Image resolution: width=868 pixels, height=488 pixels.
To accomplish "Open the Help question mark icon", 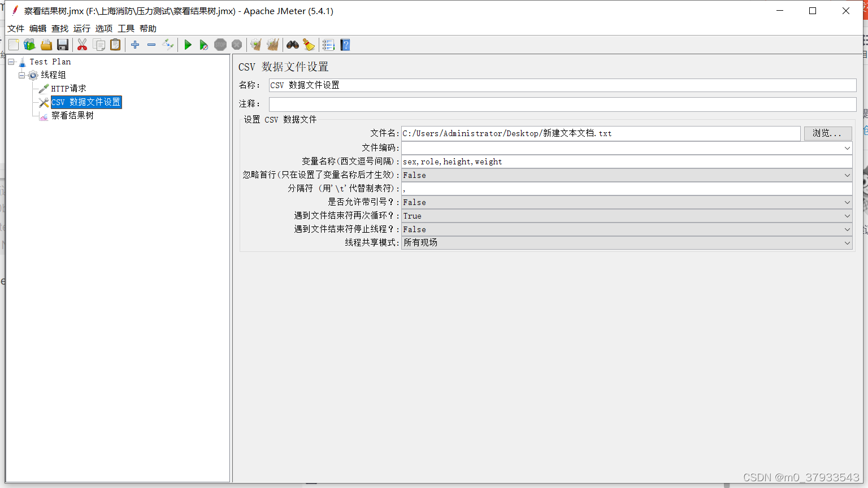I will tap(345, 45).
